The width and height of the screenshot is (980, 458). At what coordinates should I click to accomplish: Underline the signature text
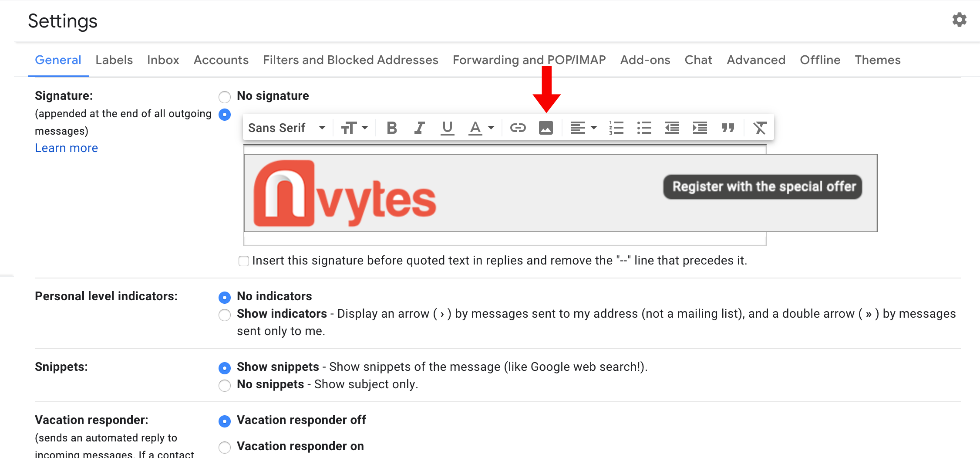pyautogui.click(x=447, y=128)
